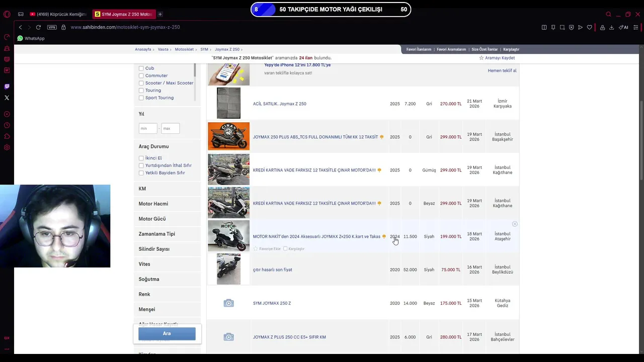Open sidebar history clock icon

point(7,125)
